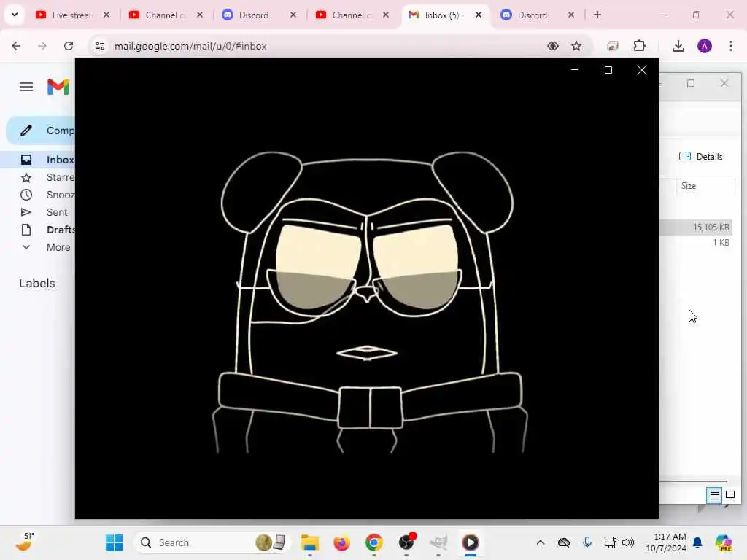
Task: Open the Chrome profile avatar
Action: coord(705,46)
